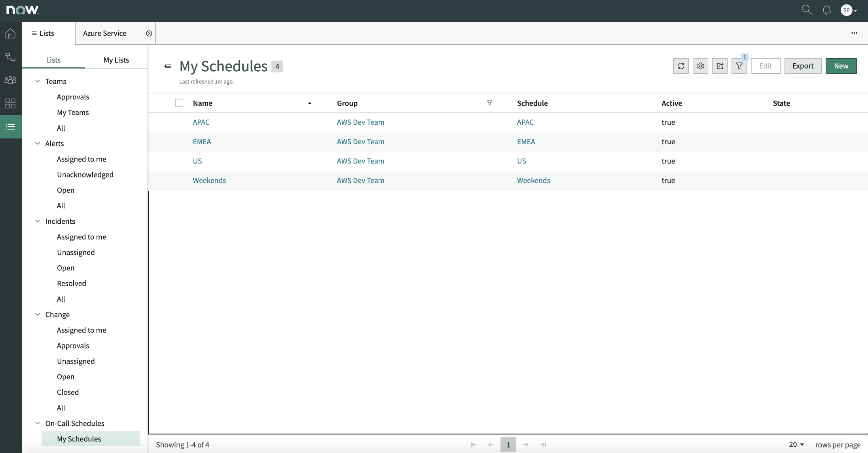Switch to the My Lists sub-tab

116,60
